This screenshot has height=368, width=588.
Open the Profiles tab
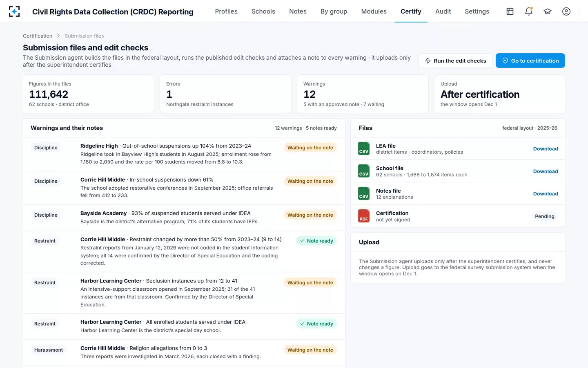point(226,11)
